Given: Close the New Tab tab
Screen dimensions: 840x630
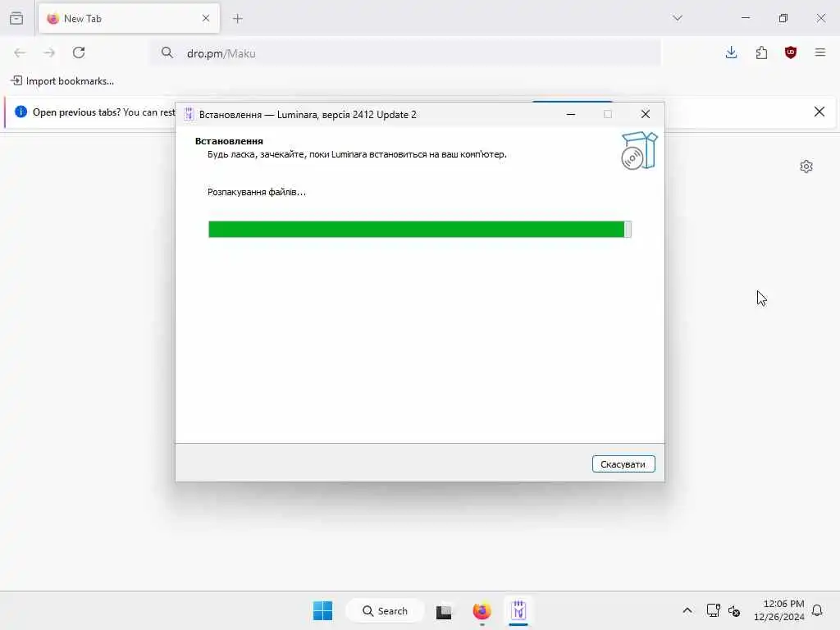Looking at the screenshot, I should tap(206, 18).
